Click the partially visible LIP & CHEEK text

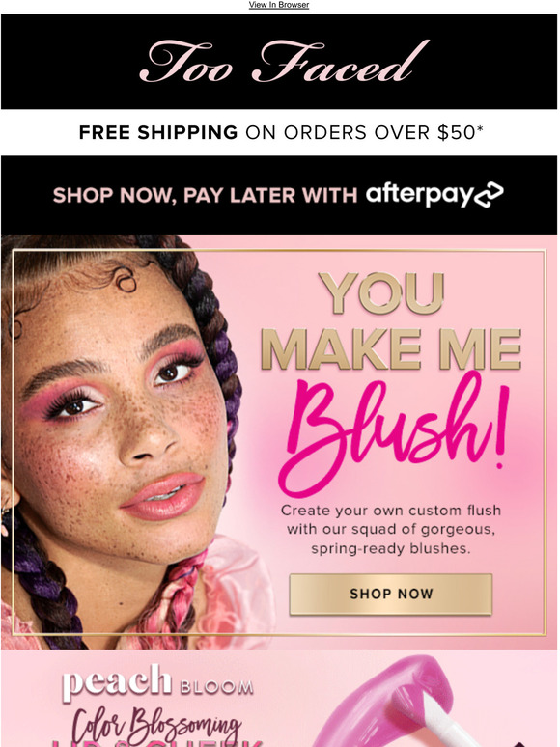point(157,744)
